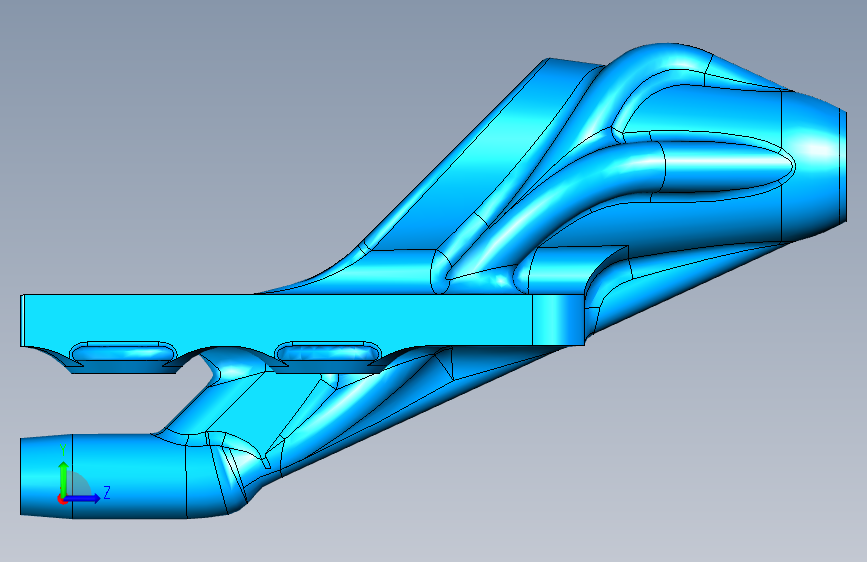
Task: Select the large flat rectangular plate face
Action: click(x=276, y=319)
